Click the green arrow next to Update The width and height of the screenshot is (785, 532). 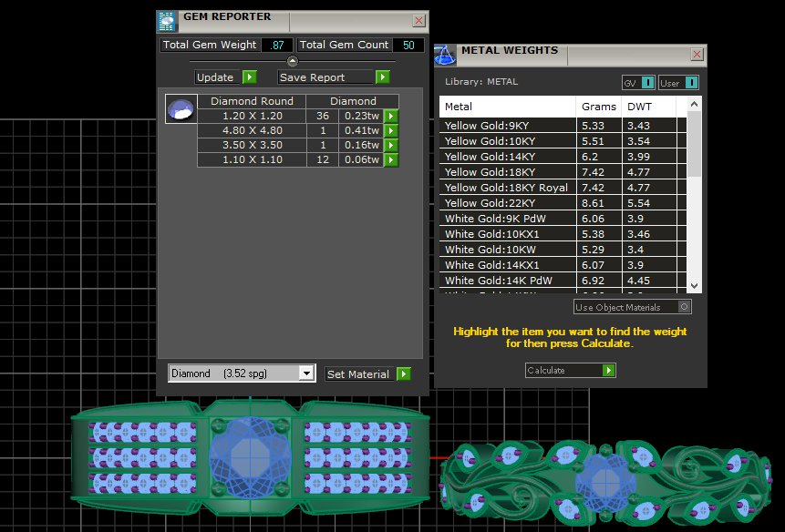click(249, 77)
